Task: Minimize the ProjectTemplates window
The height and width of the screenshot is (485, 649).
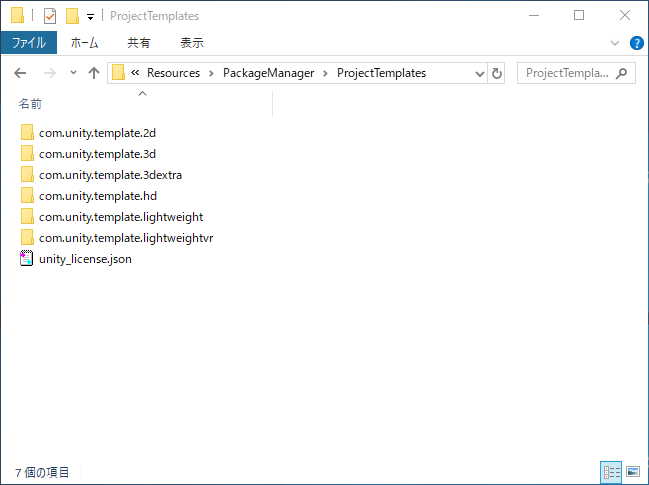Action: click(534, 16)
